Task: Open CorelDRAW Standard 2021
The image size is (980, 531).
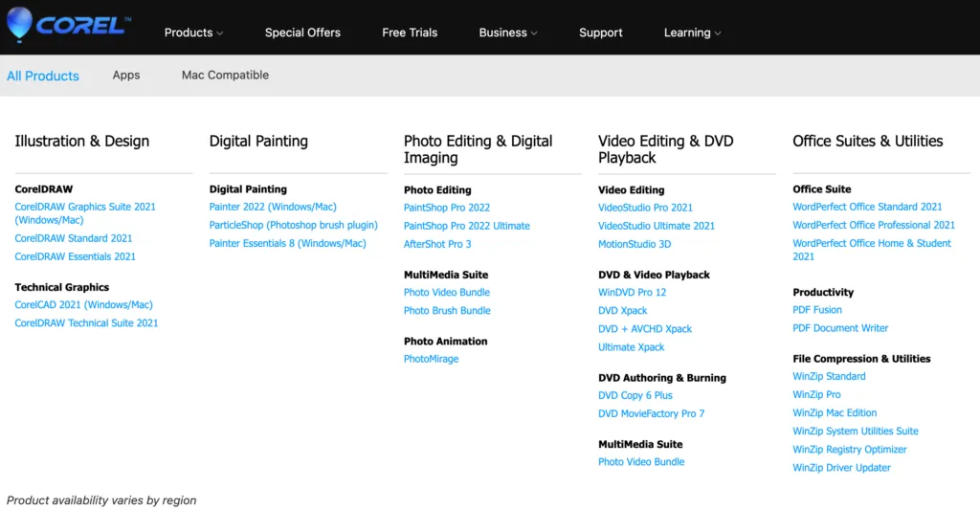Action: click(x=74, y=238)
